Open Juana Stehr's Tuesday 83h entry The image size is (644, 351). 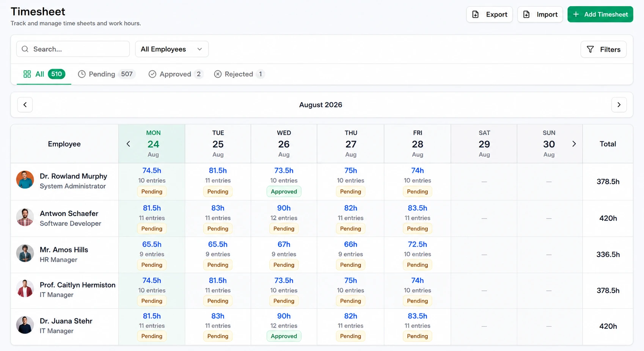tap(218, 316)
